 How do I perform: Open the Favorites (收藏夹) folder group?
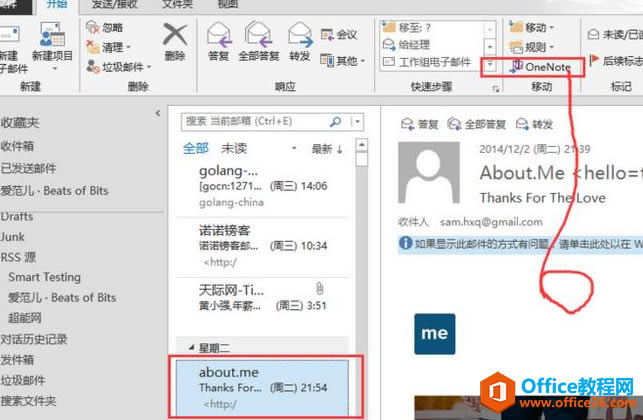point(20,122)
